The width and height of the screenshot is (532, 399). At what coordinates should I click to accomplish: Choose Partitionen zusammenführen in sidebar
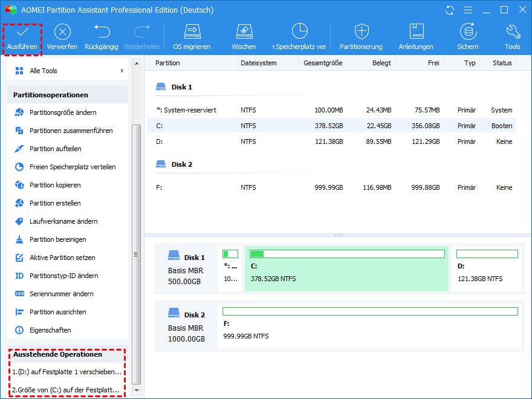pyautogui.click(x=71, y=131)
